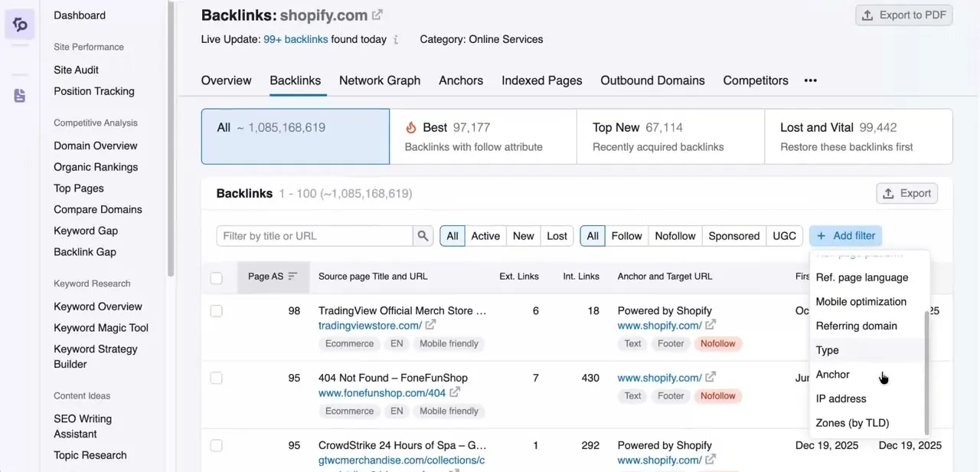Viewport: 980px width, 472px height.
Task: Click the Export to PDF button
Action: (x=904, y=15)
